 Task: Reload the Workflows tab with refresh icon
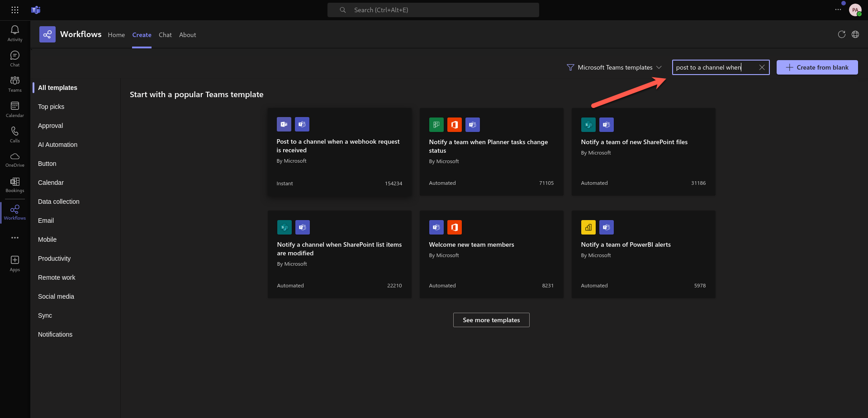841,34
